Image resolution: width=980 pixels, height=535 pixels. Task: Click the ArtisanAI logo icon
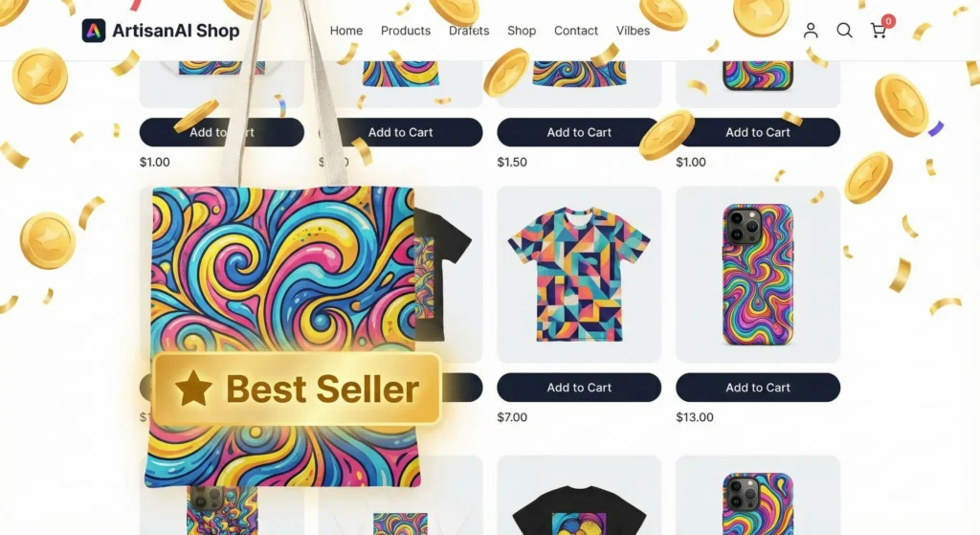point(94,30)
